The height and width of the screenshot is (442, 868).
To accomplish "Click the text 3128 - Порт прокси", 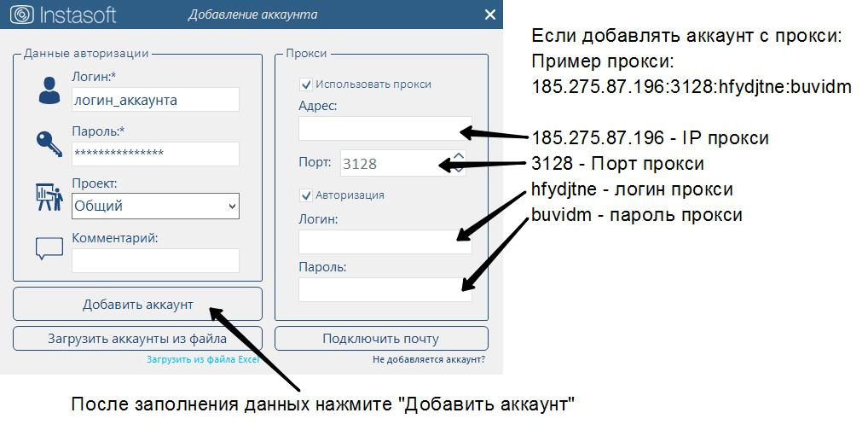I will coord(618,163).
